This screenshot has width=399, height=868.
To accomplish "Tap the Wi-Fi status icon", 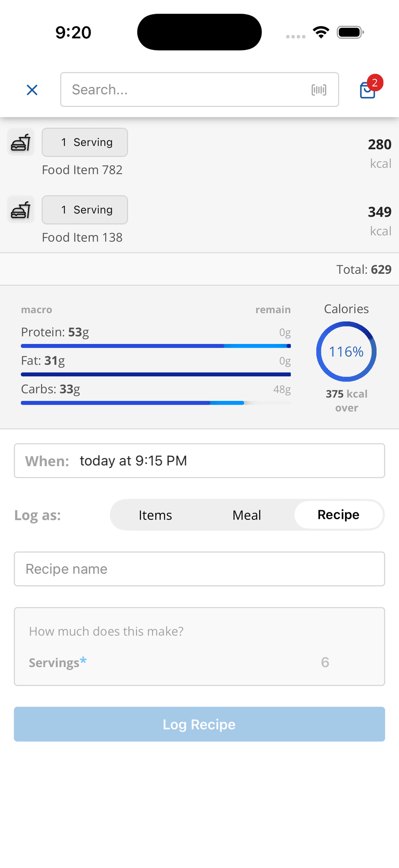I will click(321, 32).
